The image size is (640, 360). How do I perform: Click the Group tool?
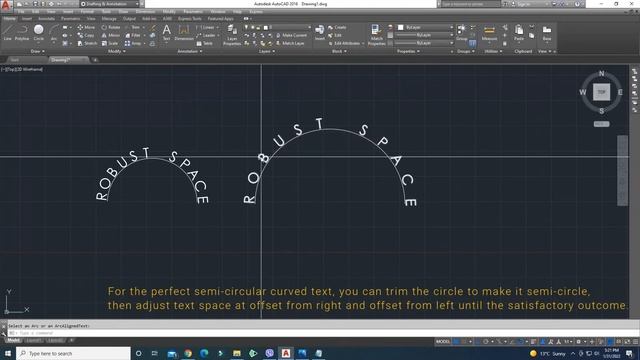(x=462, y=32)
